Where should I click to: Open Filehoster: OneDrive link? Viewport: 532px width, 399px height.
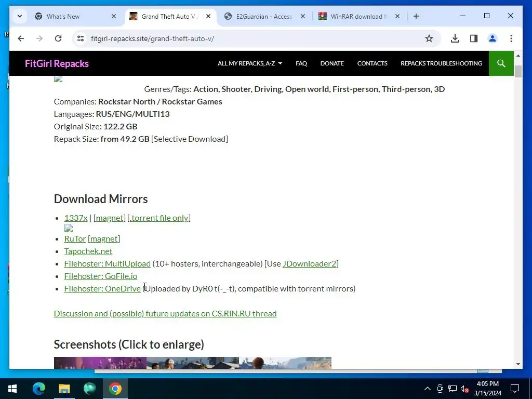click(102, 289)
